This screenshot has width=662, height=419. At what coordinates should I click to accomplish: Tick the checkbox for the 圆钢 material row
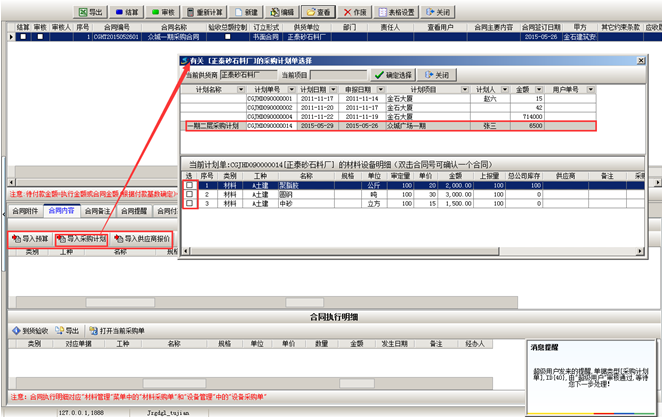tap(190, 194)
